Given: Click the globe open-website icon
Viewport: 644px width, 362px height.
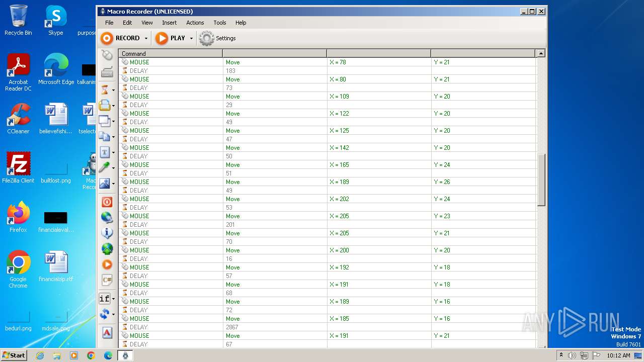Looking at the screenshot, I should (107, 217).
